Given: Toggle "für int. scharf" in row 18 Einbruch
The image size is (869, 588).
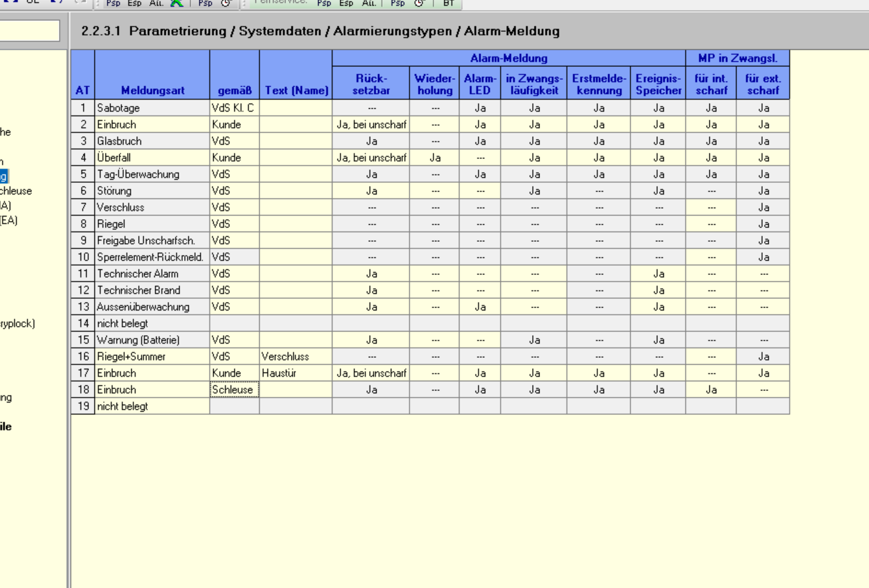Looking at the screenshot, I should pyautogui.click(x=711, y=390).
